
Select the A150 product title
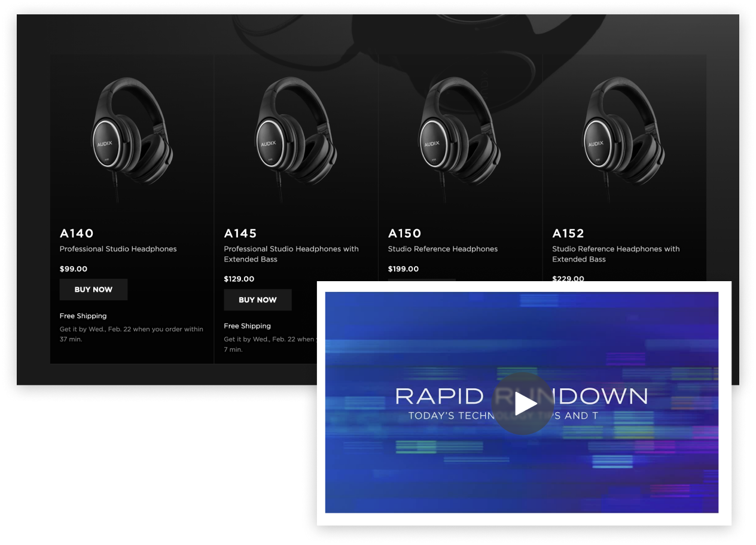pyautogui.click(x=405, y=233)
